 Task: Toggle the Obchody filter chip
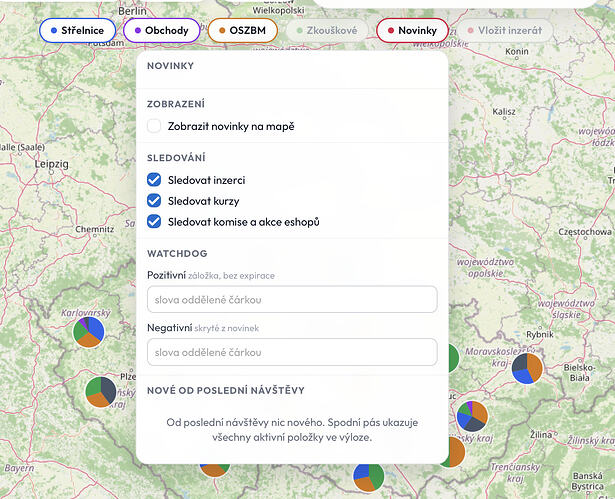pos(162,30)
